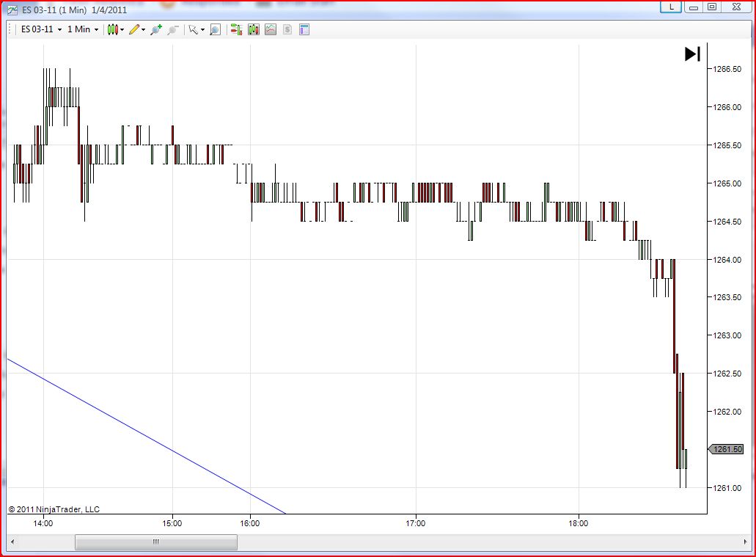Click the 1262.50 price axis label

(727, 374)
